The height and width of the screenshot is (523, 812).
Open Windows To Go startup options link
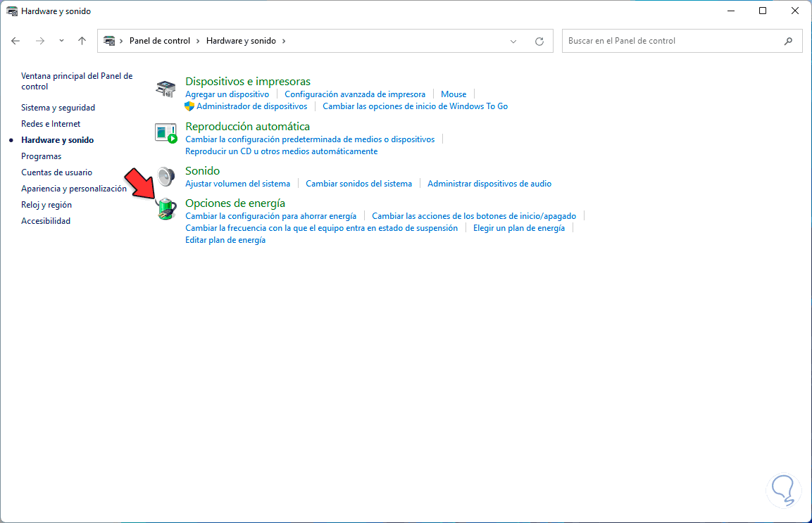[x=415, y=106]
